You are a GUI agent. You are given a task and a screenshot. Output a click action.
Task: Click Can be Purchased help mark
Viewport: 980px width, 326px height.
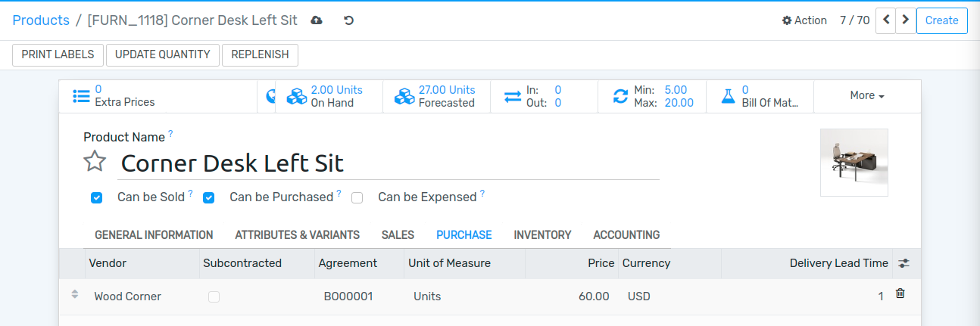pos(339,194)
